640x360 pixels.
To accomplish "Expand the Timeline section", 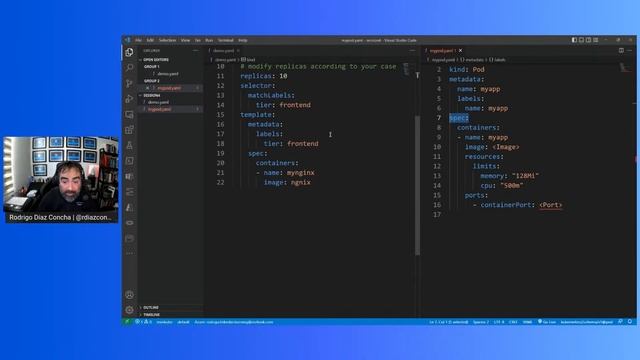I will click(x=171, y=315).
